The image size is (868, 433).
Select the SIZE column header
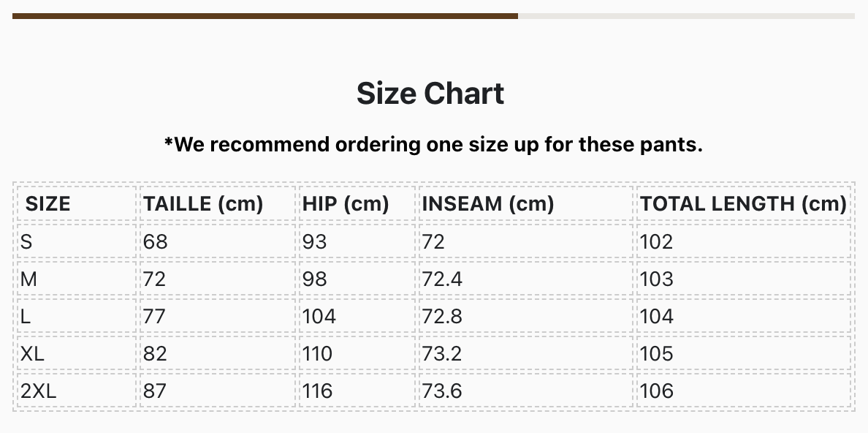48,203
